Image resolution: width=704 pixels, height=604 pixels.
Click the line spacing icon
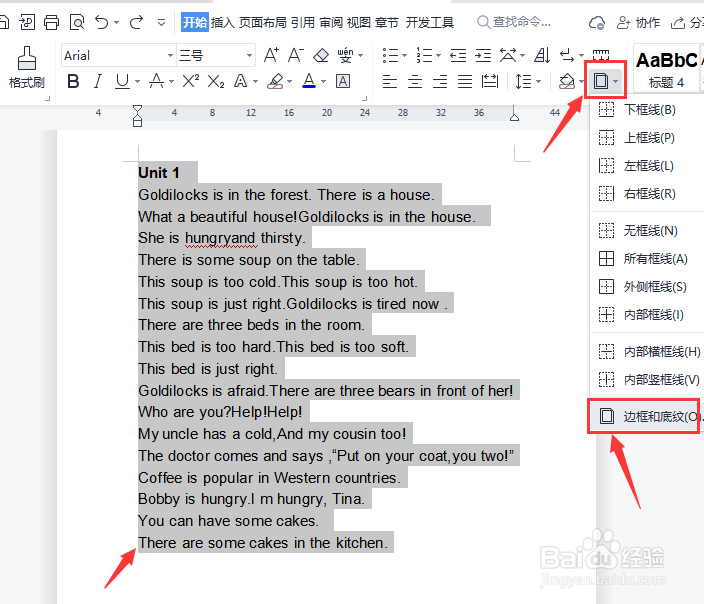524,82
